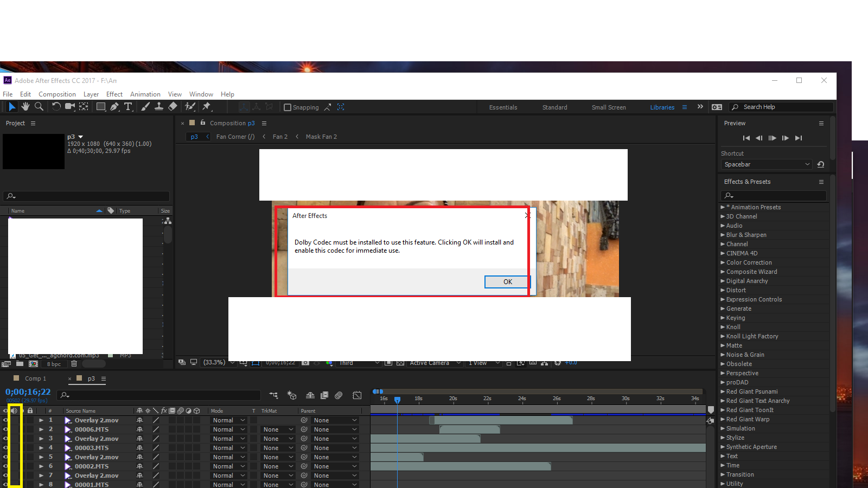Screen dimensions: 868x488
Task: Click the Effects & Presets search field
Action: 774,195
